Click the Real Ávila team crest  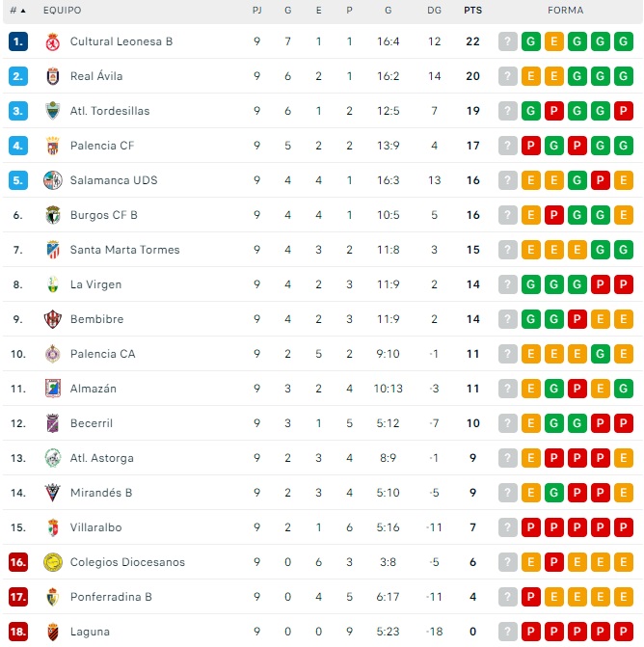tap(53, 76)
